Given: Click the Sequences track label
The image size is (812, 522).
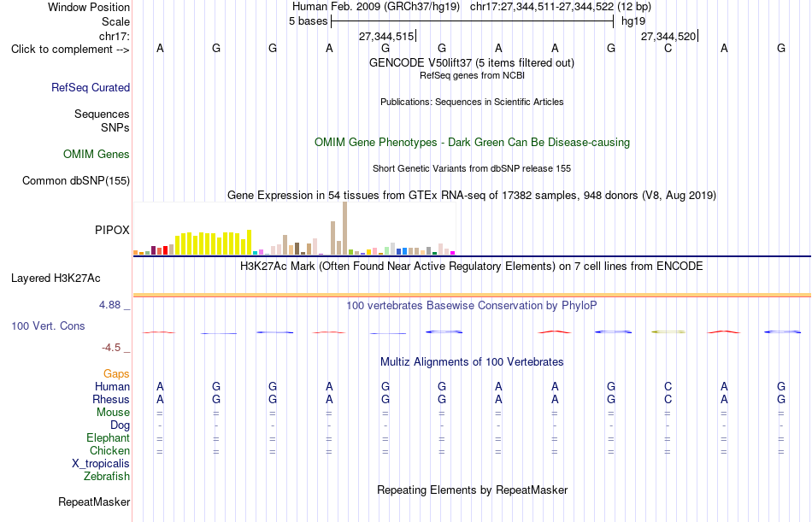Looking at the screenshot, I should pos(102,114).
